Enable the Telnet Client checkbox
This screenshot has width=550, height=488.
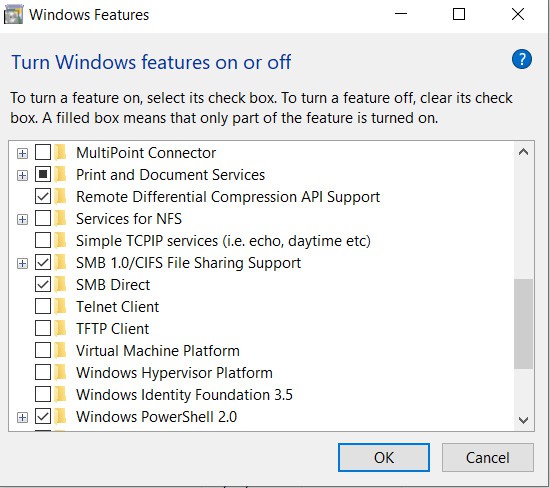tap(43, 306)
